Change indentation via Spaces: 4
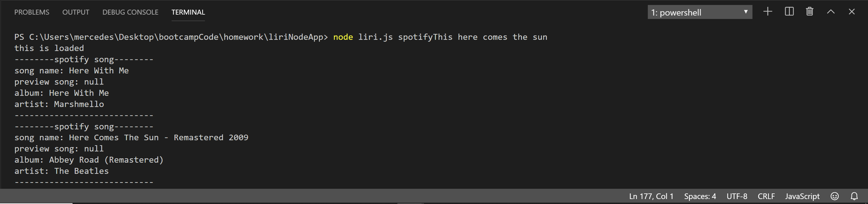The image size is (868, 204). point(700,196)
